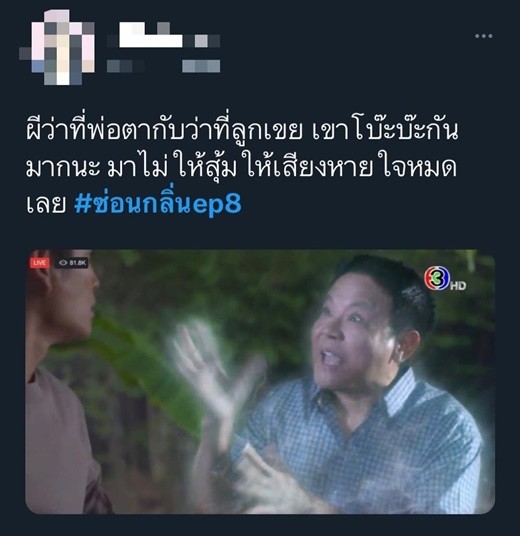
Task: Click the 81.8K viewer count text
Action: click(78, 263)
